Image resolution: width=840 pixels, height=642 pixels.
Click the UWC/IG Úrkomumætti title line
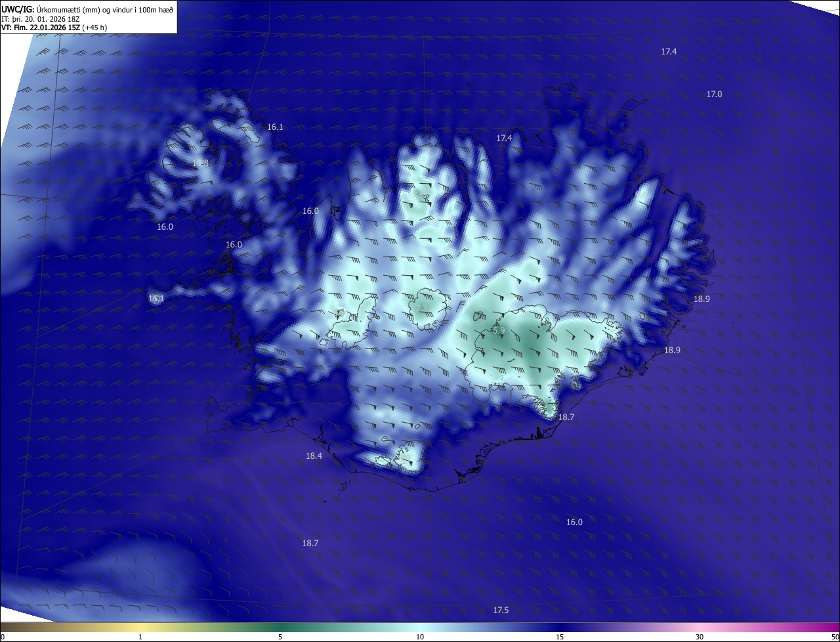(87, 9)
